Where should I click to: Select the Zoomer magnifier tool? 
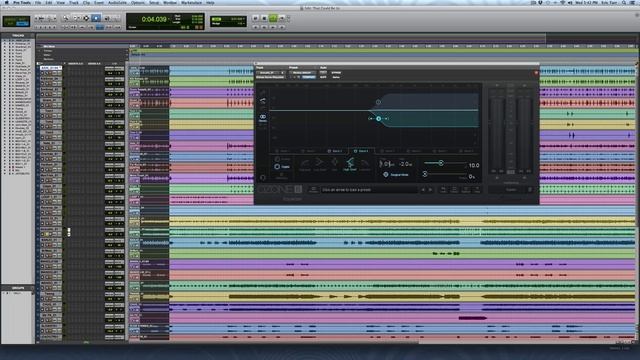click(x=66, y=18)
